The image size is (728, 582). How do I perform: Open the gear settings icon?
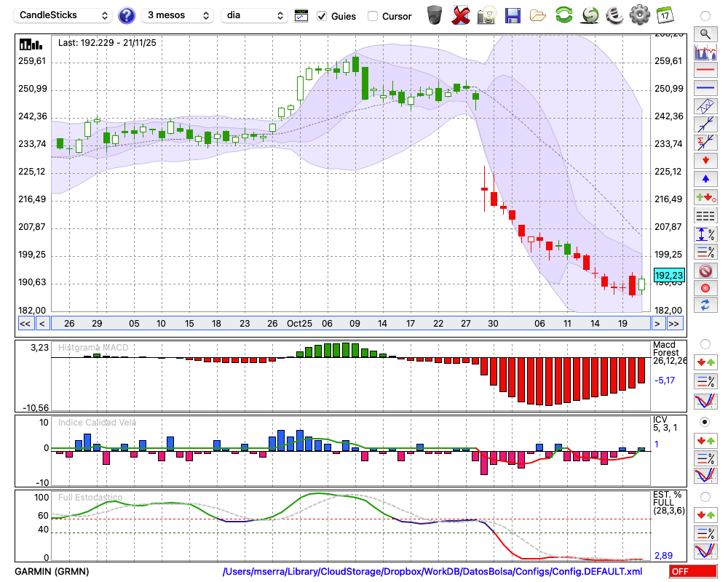639,15
